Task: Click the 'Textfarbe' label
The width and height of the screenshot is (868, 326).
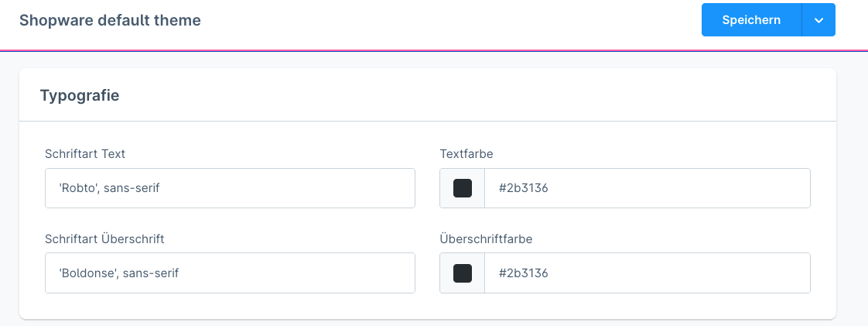Action: 466,154
